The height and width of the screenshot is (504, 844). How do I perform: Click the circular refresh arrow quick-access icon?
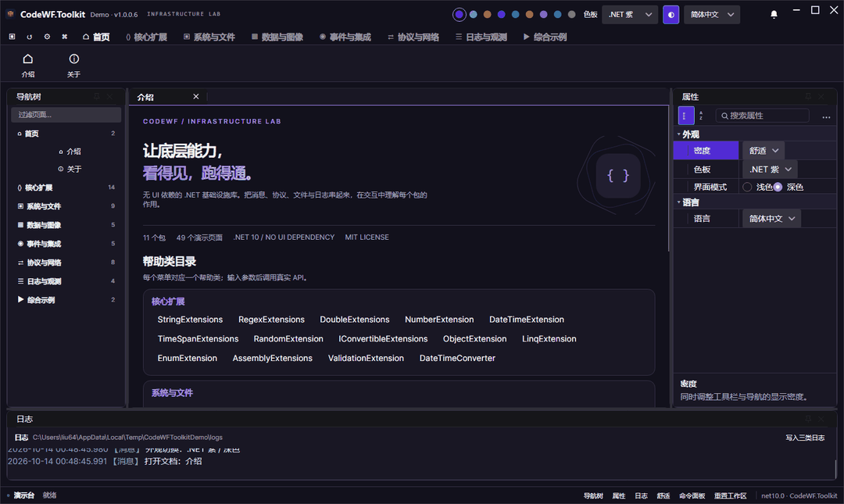(30, 37)
